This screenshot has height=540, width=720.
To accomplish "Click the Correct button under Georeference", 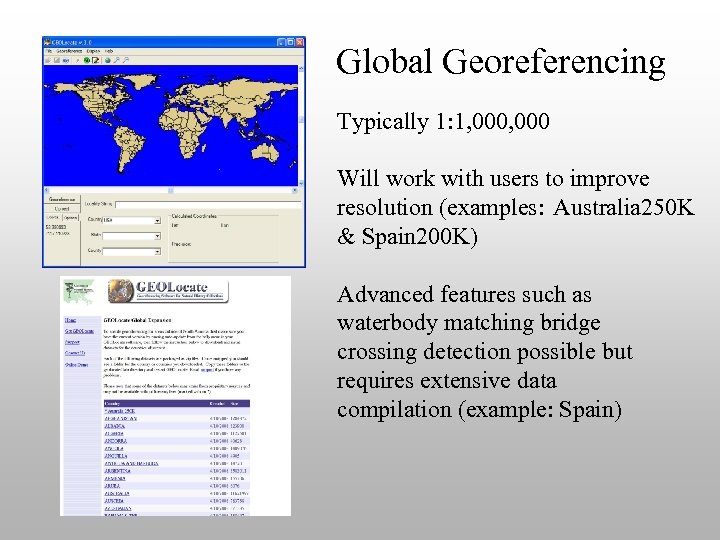I will [x=62, y=208].
